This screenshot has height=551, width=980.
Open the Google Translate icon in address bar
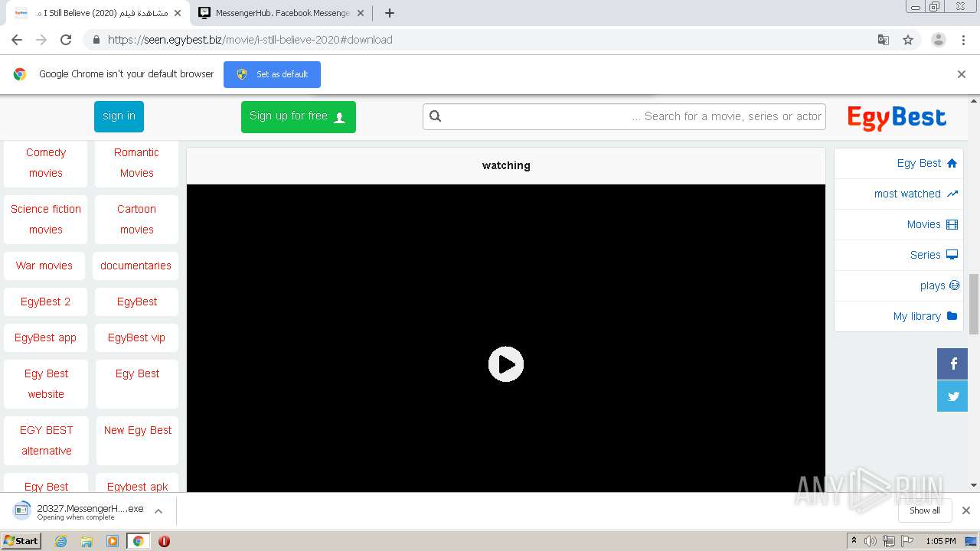click(x=883, y=40)
